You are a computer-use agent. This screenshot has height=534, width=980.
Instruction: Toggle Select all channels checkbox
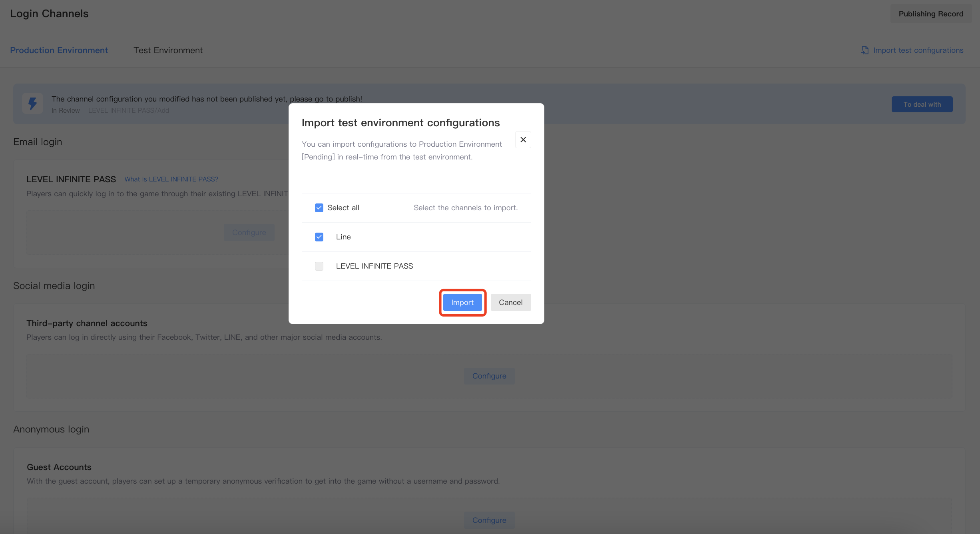click(319, 207)
